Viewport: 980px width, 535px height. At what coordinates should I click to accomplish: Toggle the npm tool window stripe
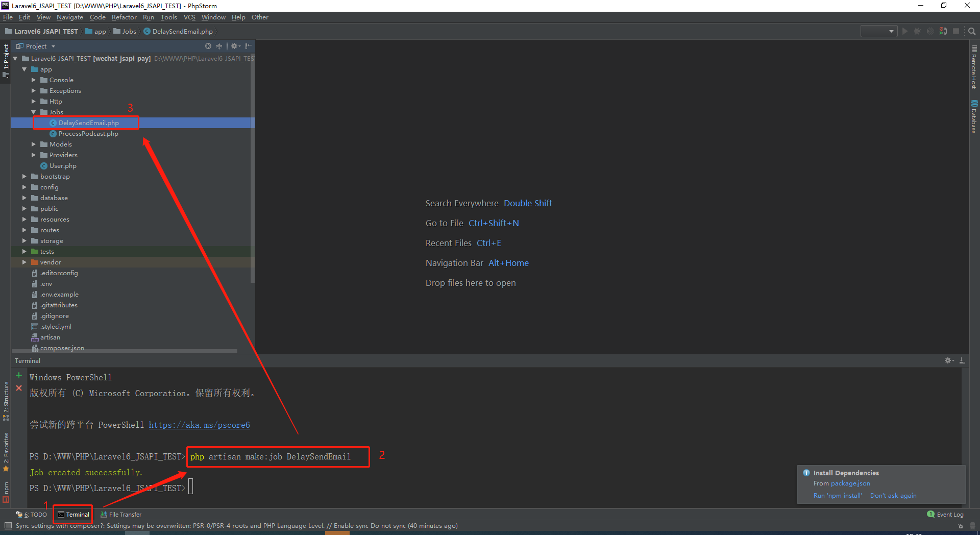[x=6, y=492]
